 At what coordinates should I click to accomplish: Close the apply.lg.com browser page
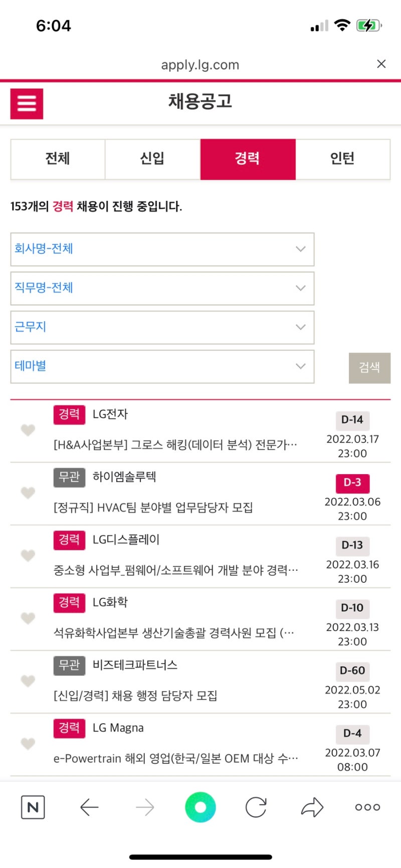point(381,64)
